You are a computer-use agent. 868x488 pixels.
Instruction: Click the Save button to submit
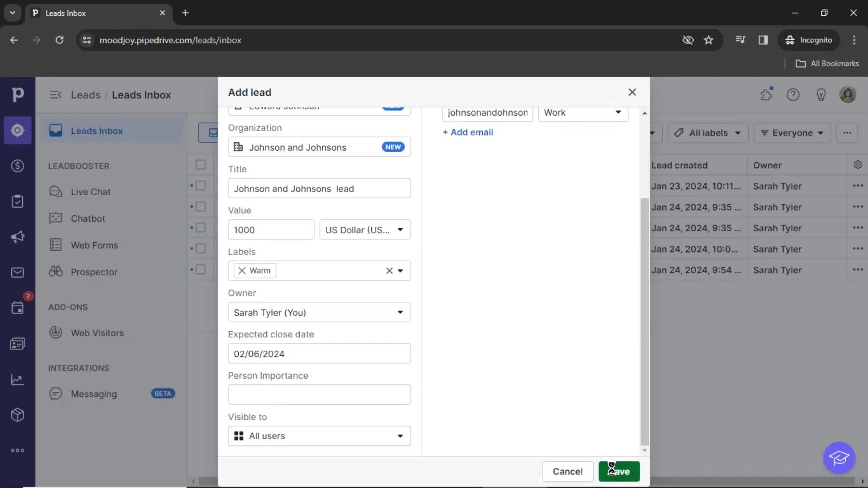619,471
